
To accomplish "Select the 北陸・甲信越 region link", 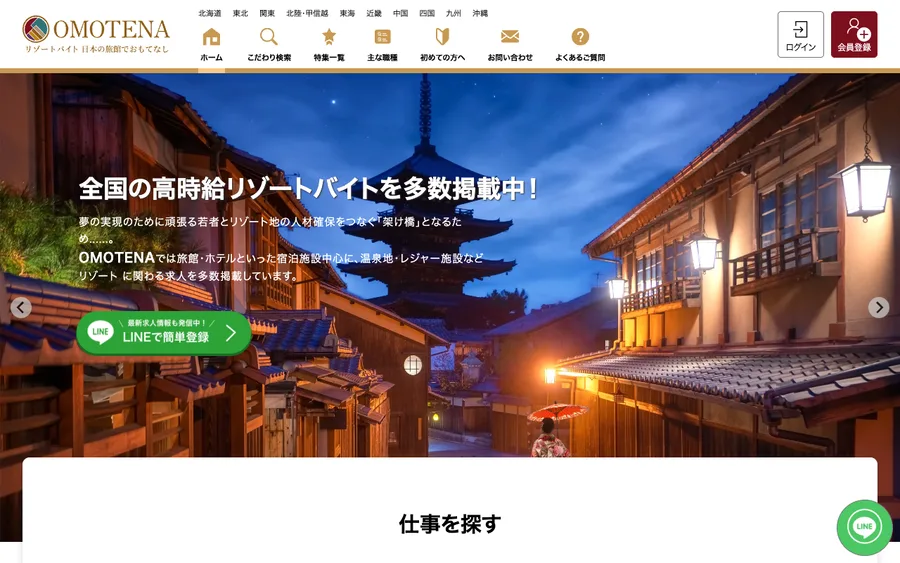I will click(x=307, y=13).
